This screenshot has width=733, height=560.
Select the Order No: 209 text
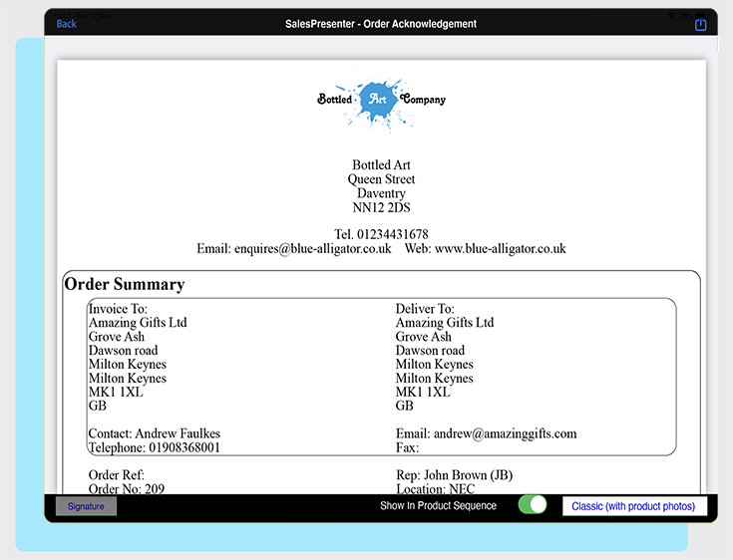pyautogui.click(x=127, y=488)
